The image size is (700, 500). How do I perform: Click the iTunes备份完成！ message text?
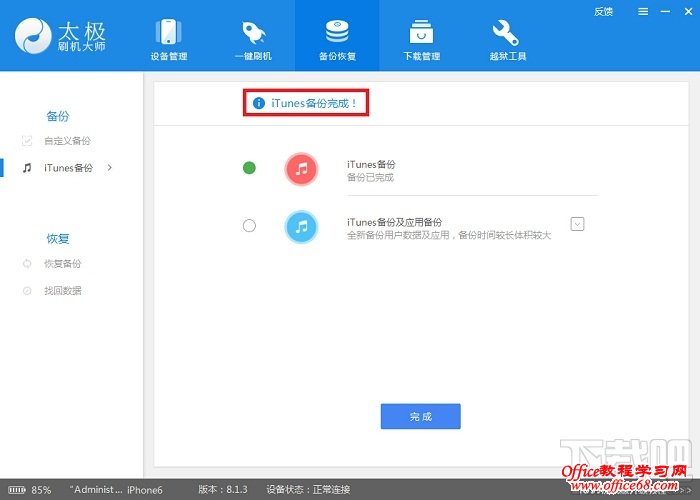pyautogui.click(x=314, y=103)
